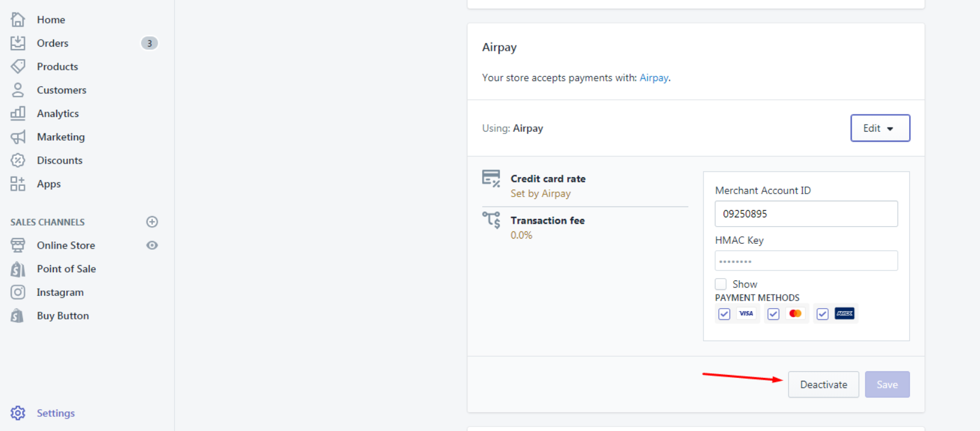This screenshot has width=980, height=431.
Task: Click the Airpay section heading
Action: coord(499,47)
